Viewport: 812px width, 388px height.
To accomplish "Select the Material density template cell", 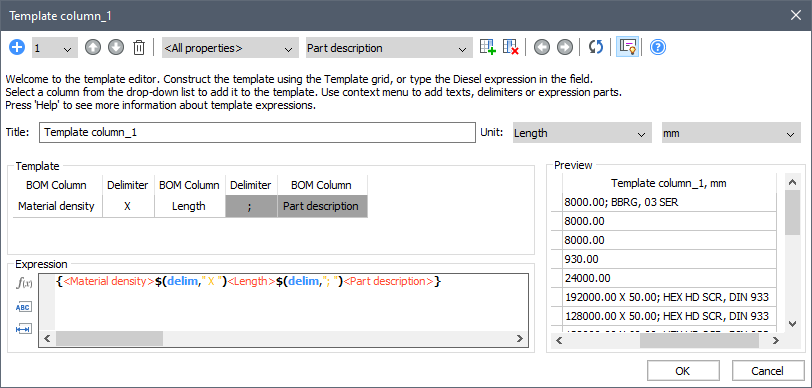I will (56, 206).
